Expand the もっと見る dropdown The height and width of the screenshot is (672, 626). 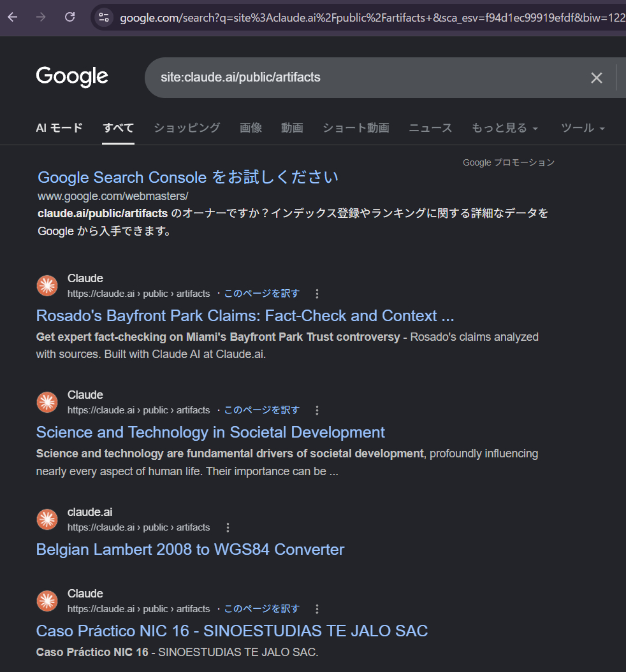(505, 128)
